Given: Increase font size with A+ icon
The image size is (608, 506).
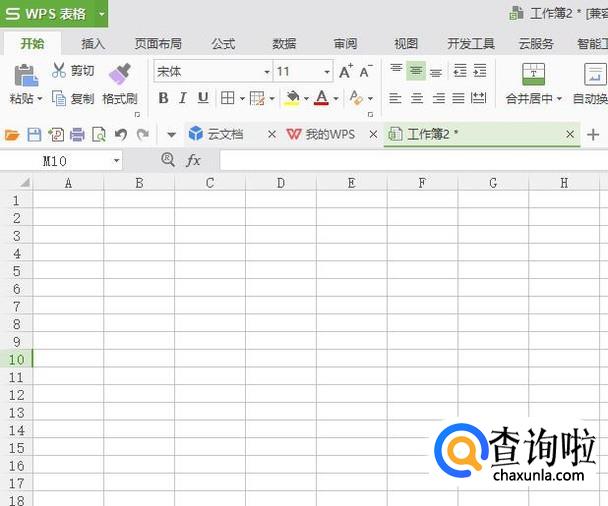Looking at the screenshot, I should pos(346,71).
